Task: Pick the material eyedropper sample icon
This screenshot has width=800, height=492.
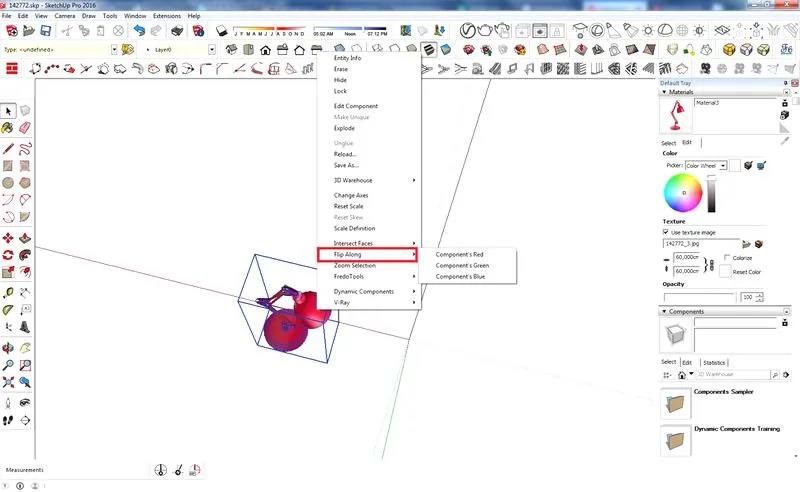Action: tap(785, 140)
